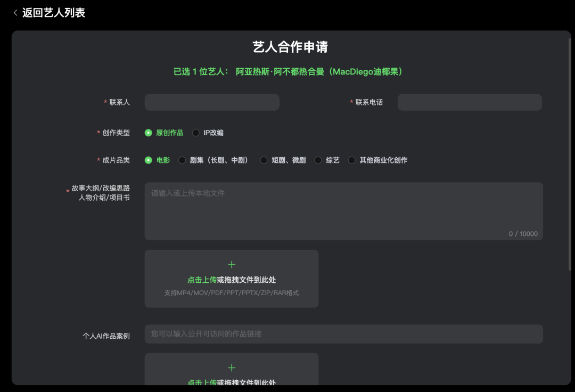Screen dimensions: 575x392
Task: Click the supported formats hint text in upload box
Action: [232, 293]
